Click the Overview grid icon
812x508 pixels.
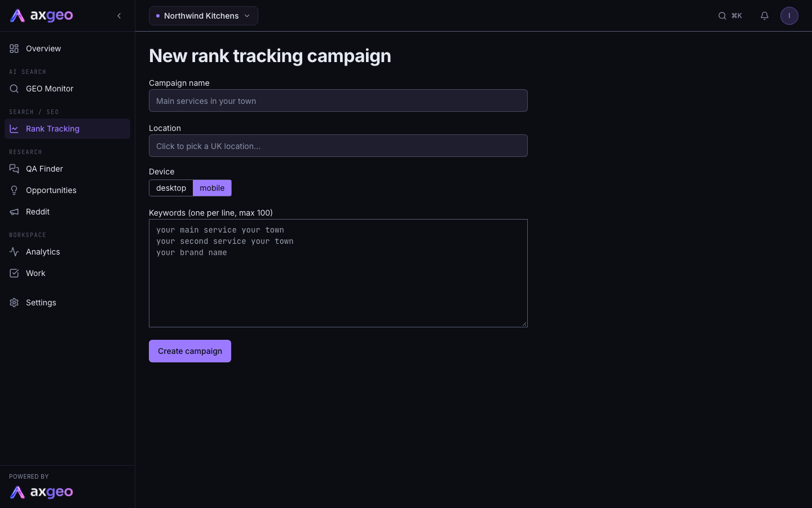[14, 49]
